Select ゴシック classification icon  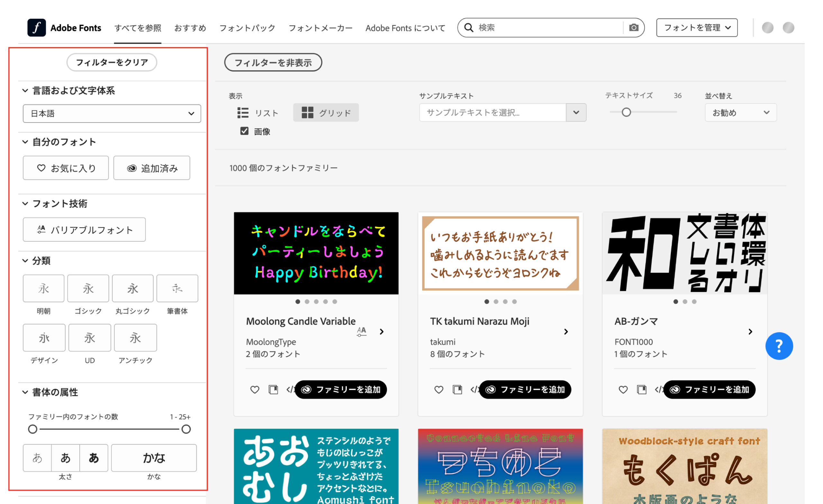click(x=88, y=288)
